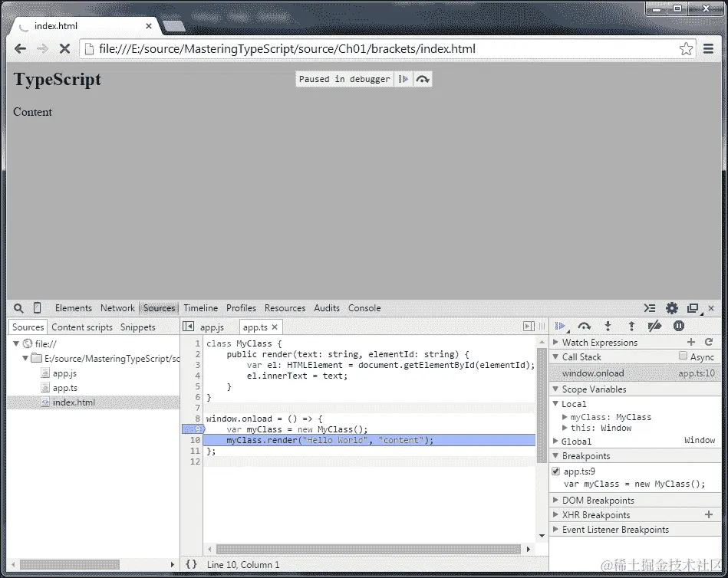This screenshot has height=578, width=728.
Task: Resume script execution in debugger toolbar
Action: [x=562, y=326]
